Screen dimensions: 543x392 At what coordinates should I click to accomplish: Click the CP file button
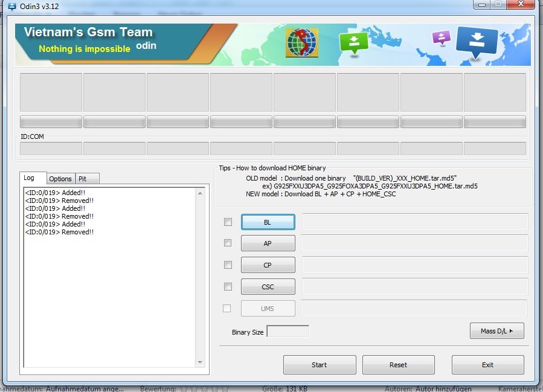(268, 265)
